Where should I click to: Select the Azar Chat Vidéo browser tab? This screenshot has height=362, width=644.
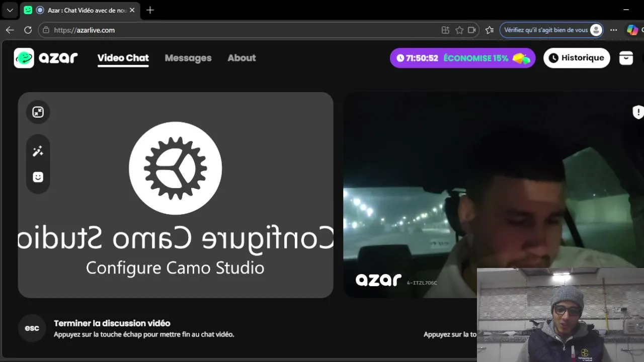[x=80, y=10]
